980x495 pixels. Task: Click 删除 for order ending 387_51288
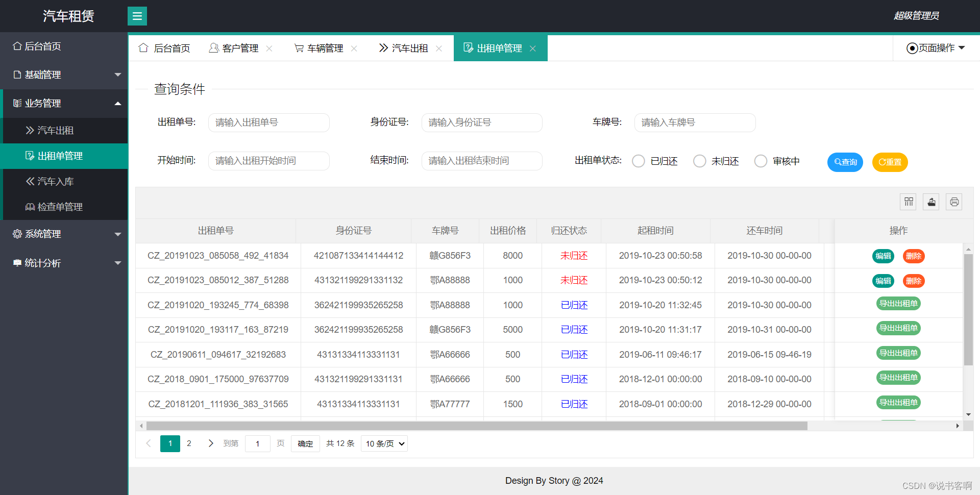[x=914, y=281]
